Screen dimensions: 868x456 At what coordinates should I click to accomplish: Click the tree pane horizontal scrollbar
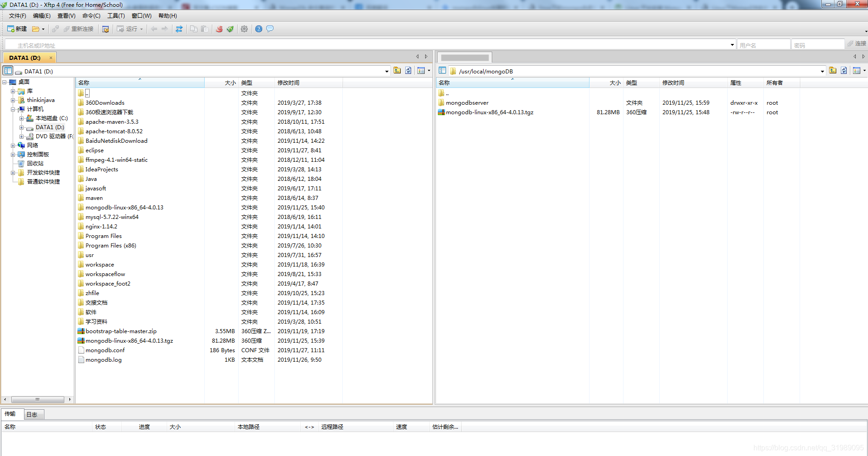(38, 399)
